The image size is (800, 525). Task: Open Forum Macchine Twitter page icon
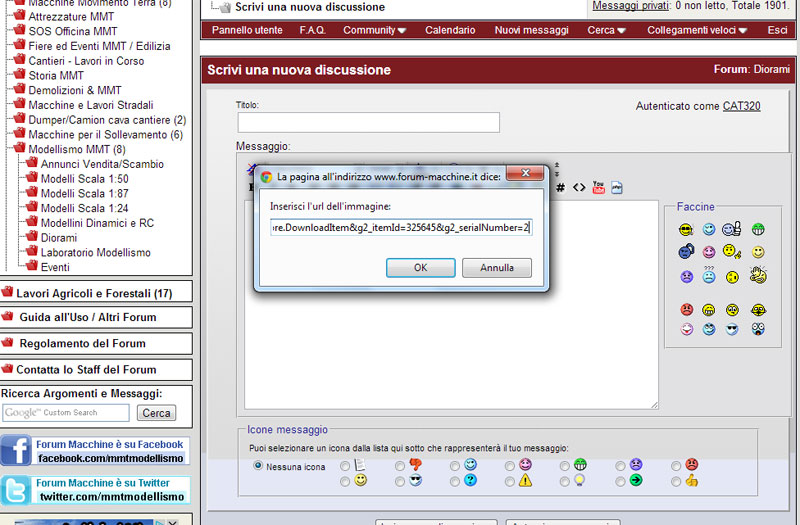coord(16,490)
